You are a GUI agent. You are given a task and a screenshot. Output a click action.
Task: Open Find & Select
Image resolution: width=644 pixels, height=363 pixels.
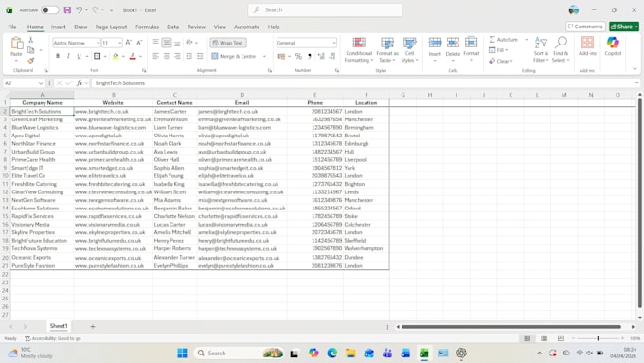(561, 49)
